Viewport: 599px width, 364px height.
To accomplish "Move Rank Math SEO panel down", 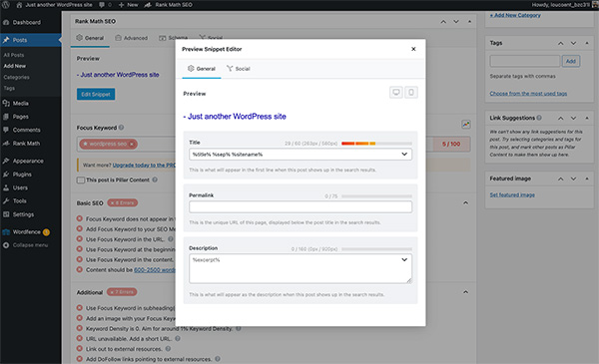I will pyautogui.click(x=456, y=22).
